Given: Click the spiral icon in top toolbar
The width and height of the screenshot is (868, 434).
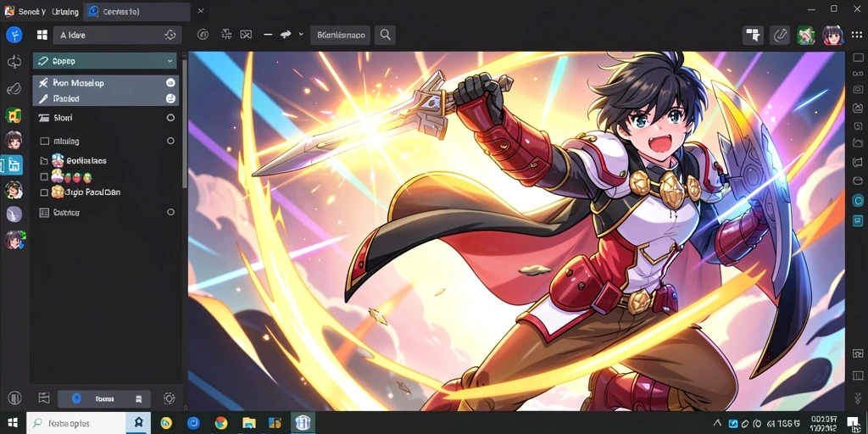Looking at the screenshot, I should [203, 34].
